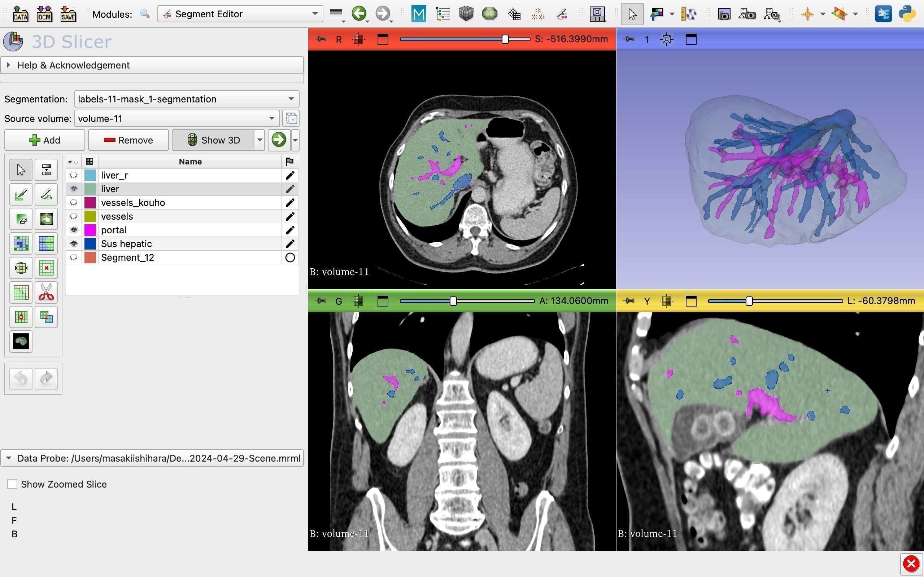Show the vessels_kouho segment
The image size is (924, 577).
[73, 203]
